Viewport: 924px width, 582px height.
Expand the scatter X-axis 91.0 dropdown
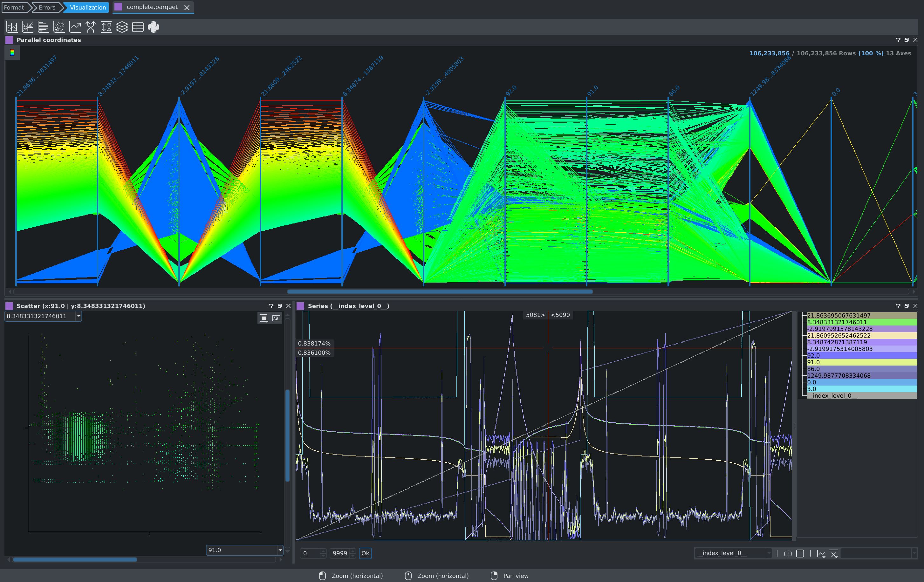[280, 550]
